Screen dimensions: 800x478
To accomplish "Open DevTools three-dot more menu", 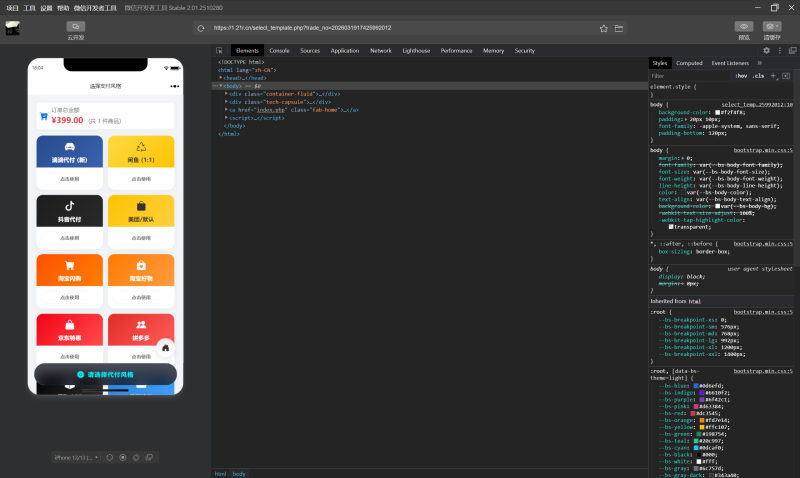I will pos(780,51).
